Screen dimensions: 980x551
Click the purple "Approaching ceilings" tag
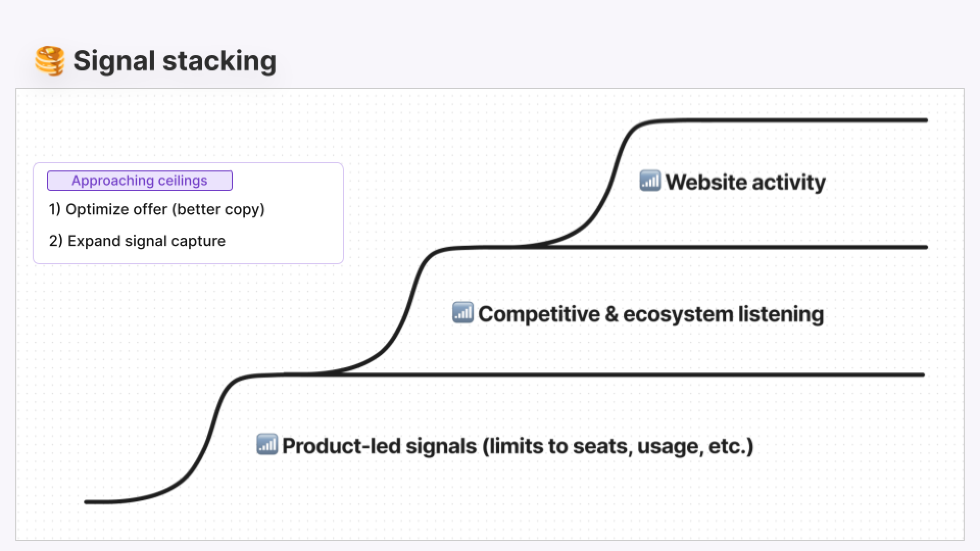(x=139, y=181)
